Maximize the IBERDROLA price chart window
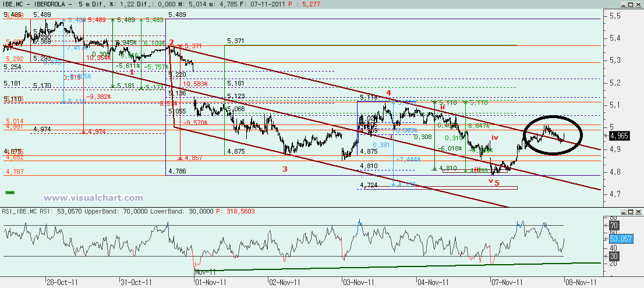 tap(631, 4)
